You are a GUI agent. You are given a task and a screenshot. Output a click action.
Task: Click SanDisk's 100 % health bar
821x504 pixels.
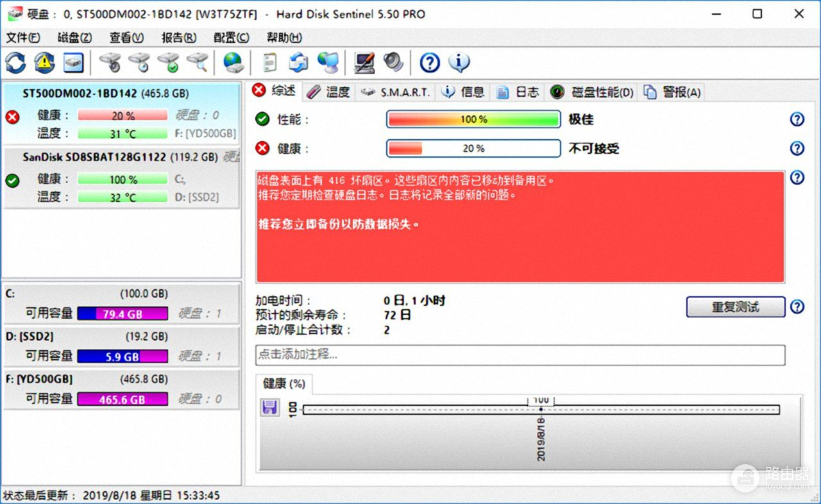click(123, 180)
